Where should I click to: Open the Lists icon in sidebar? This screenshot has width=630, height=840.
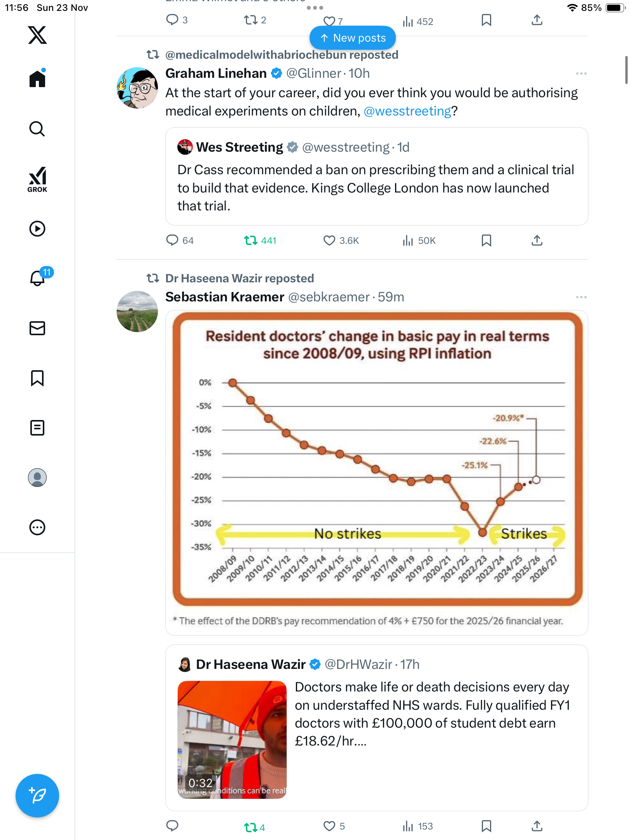[x=37, y=428]
